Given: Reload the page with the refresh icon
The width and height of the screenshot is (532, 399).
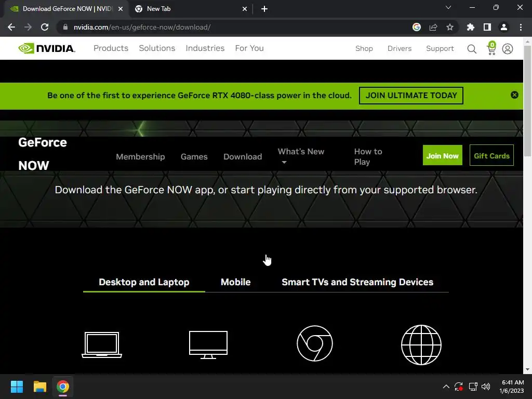Looking at the screenshot, I should (45, 27).
